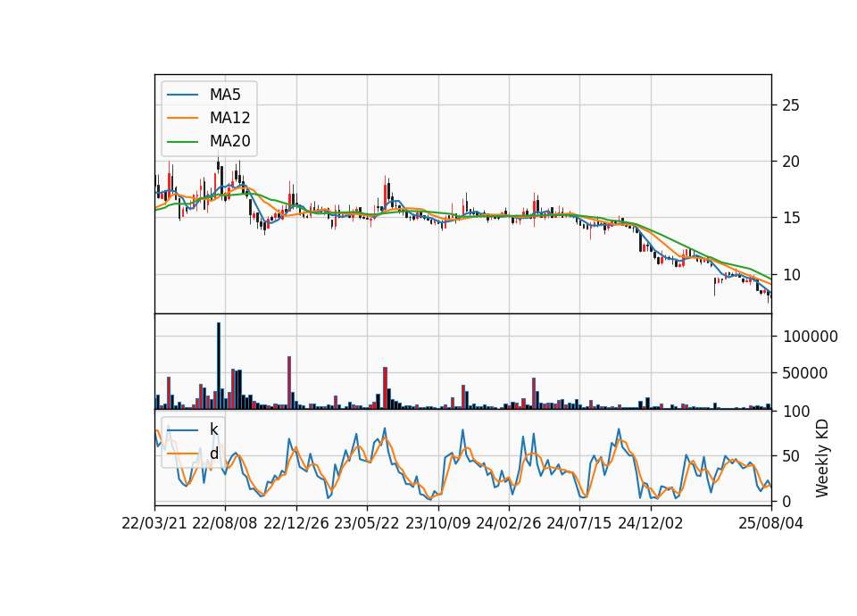Click the 23/10/09 date axis label
The width and height of the screenshot is (857, 616).
[x=437, y=523]
